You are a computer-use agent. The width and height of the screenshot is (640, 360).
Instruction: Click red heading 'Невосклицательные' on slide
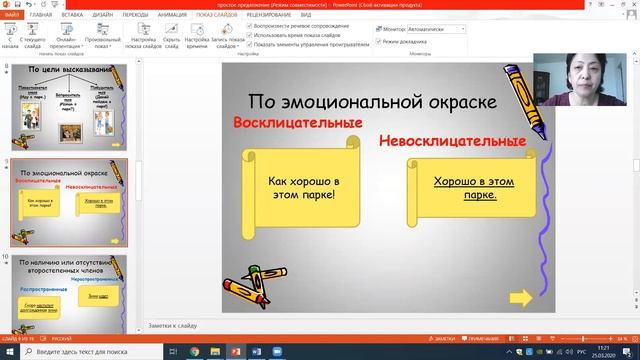[x=452, y=141]
